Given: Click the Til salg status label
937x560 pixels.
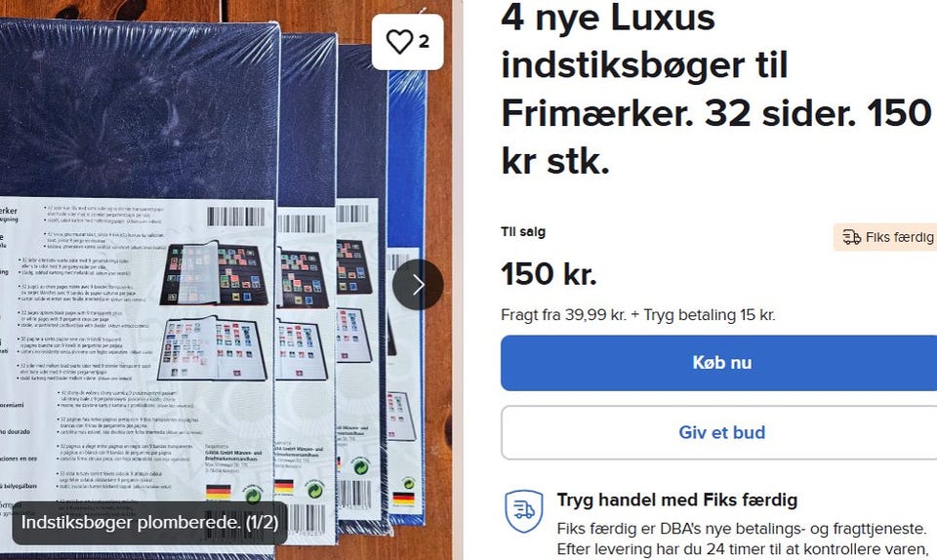Looking at the screenshot, I should click(523, 231).
